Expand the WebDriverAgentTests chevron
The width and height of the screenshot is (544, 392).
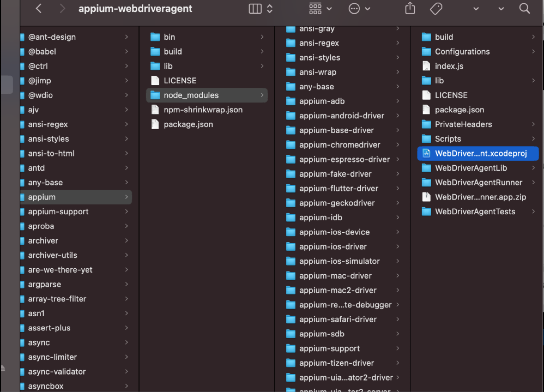coord(533,212)
